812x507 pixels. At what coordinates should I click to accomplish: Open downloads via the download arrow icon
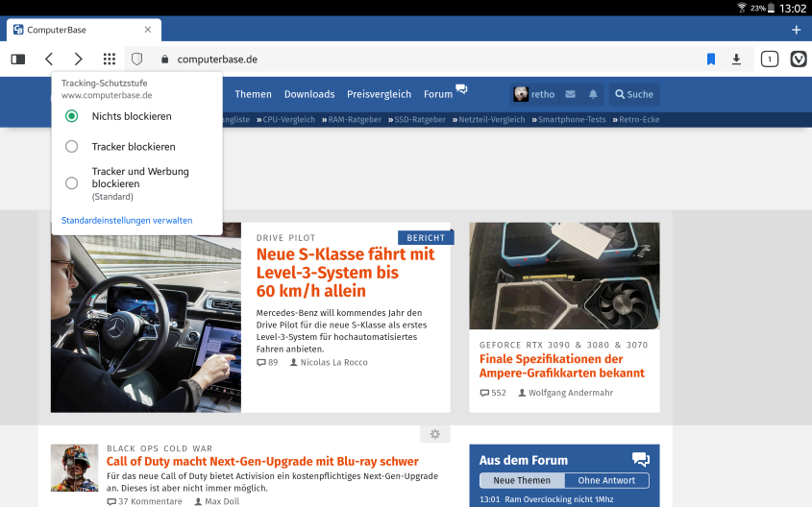click(x=736, y=60)
